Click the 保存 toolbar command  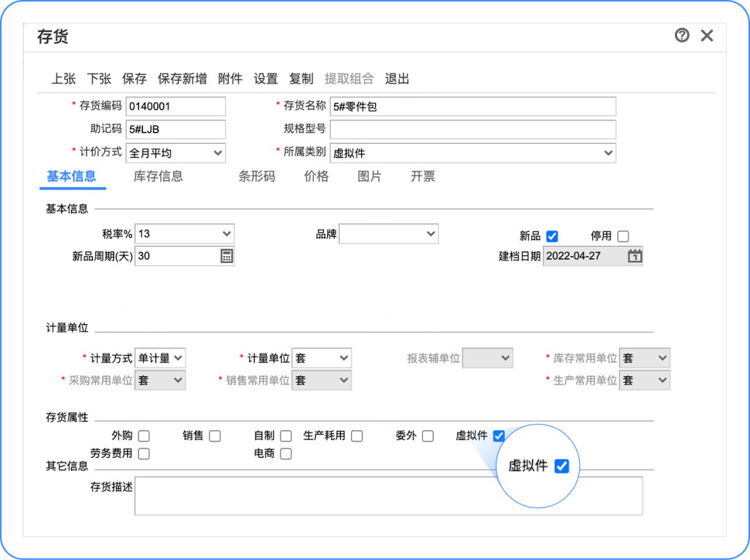point(134,78)
